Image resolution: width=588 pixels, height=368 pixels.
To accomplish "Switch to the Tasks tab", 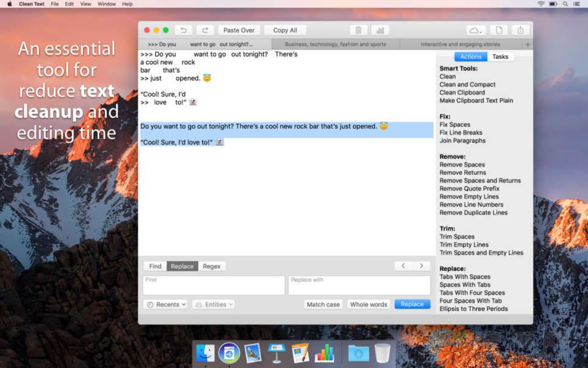I will (500, 56).
